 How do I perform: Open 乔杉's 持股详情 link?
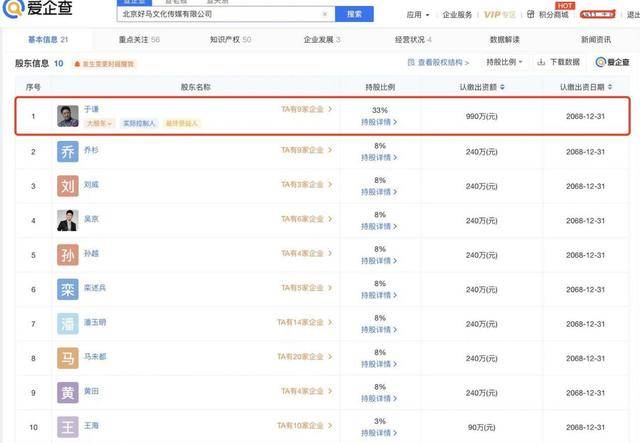coord(379,157)
